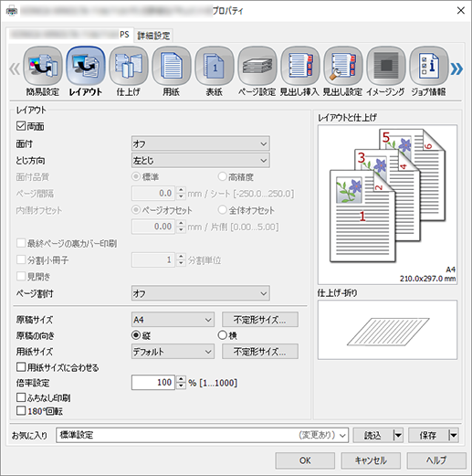Select the 横 landscape orientation radio button
Viewport: 472px width, 476px height.
(223, 335)
